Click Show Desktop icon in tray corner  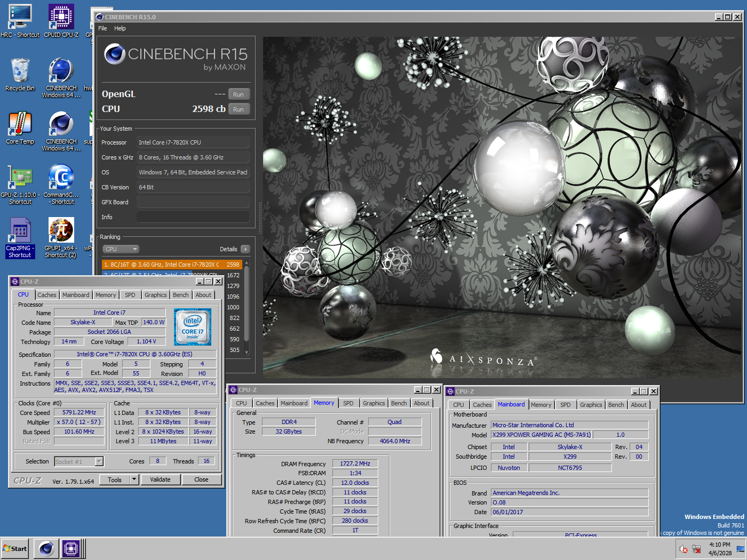[741, 549]
